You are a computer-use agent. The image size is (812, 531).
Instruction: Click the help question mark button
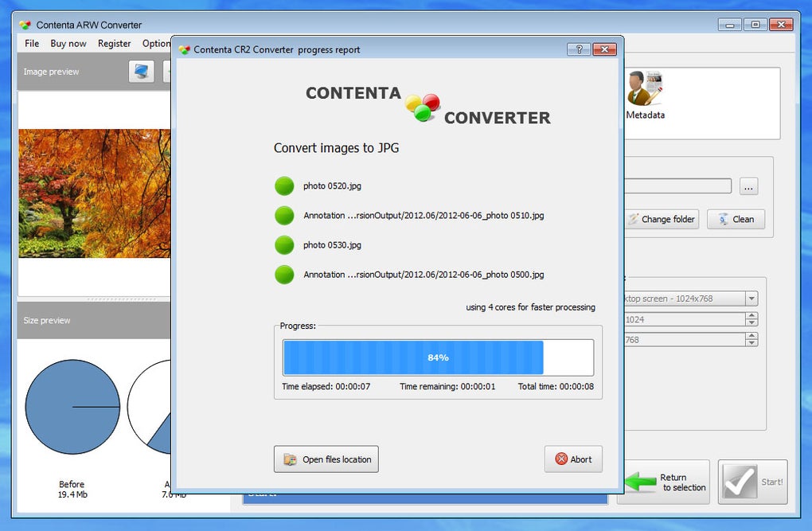(x=579, y=49)
